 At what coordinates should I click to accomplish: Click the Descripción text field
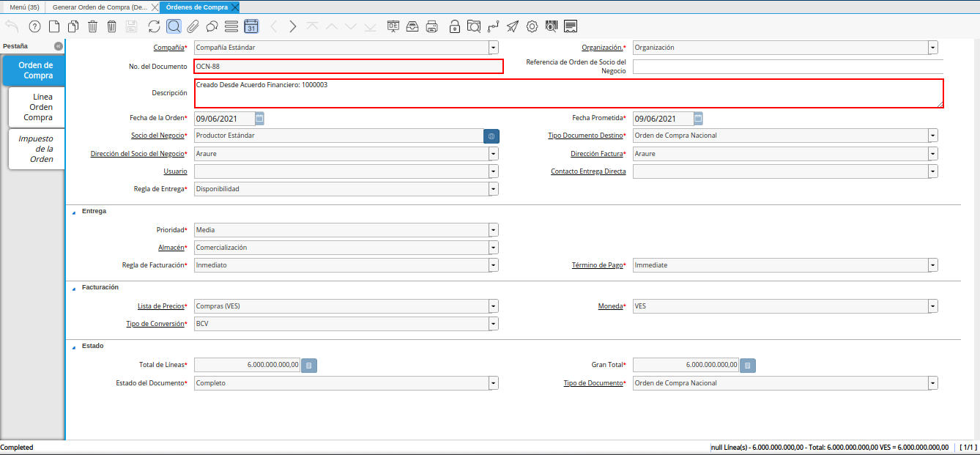pos(568,94)
